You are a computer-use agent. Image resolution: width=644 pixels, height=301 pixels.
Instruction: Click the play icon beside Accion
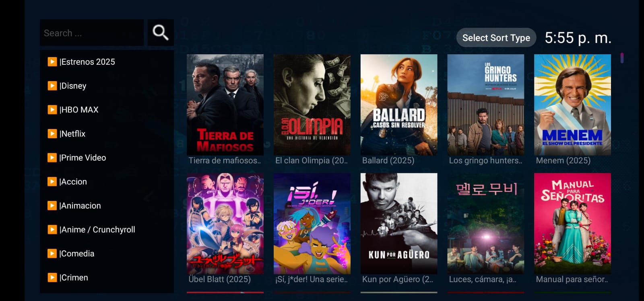pos(52,182)
